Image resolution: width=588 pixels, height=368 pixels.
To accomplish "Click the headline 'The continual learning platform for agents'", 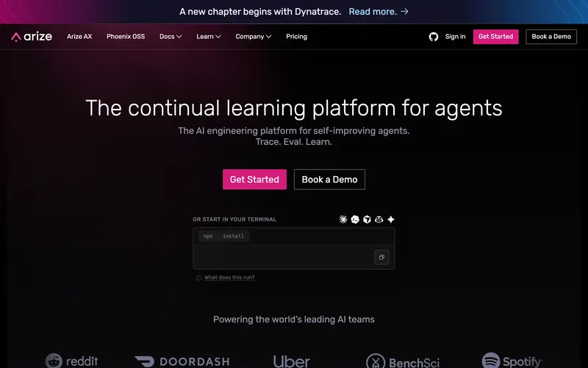I will 294,108.
